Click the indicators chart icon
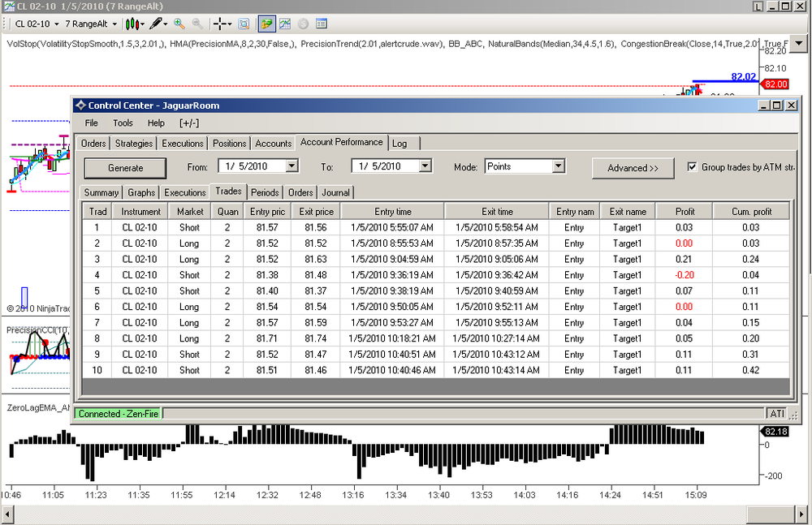Image resolution: width=812 pixels, height=525 pixels. tap(285, 24)
